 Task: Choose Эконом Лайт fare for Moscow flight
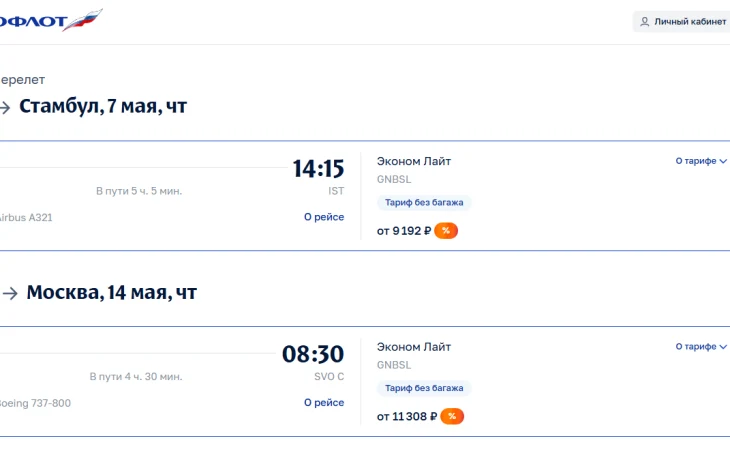pos(414,347)
